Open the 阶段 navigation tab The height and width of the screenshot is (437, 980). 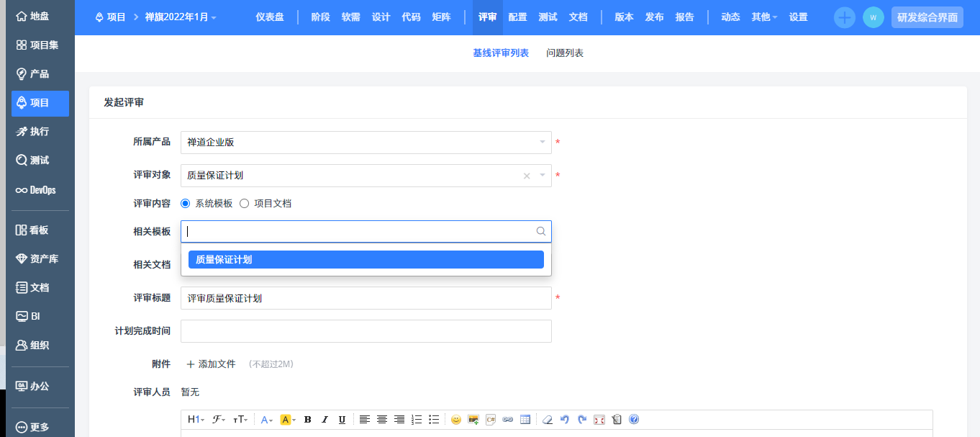point(321,17)
